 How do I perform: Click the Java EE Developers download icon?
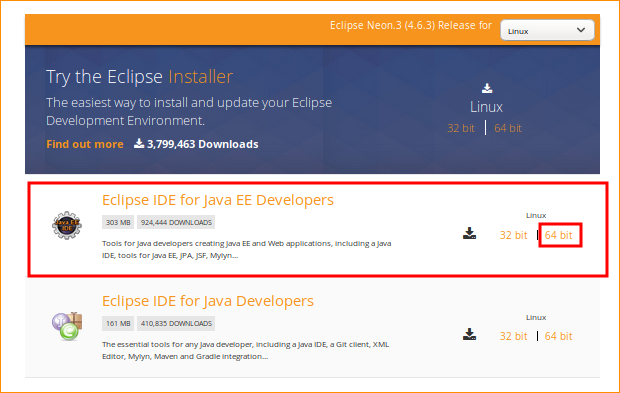pos(469,233)
